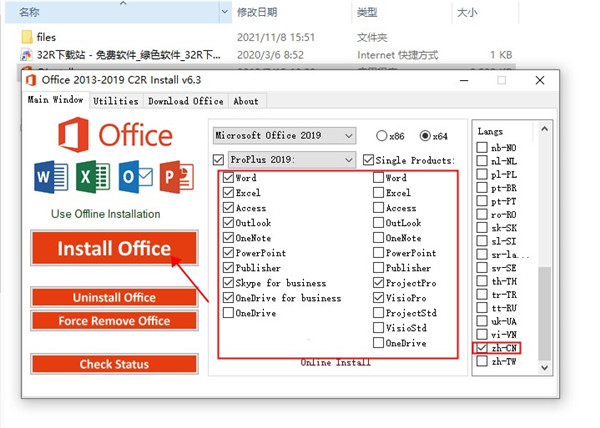This screenshot has width=600, height=428.
Task: Uncheck PowerPoint in the ProPlus list
Action: click(x=228, y=253)
